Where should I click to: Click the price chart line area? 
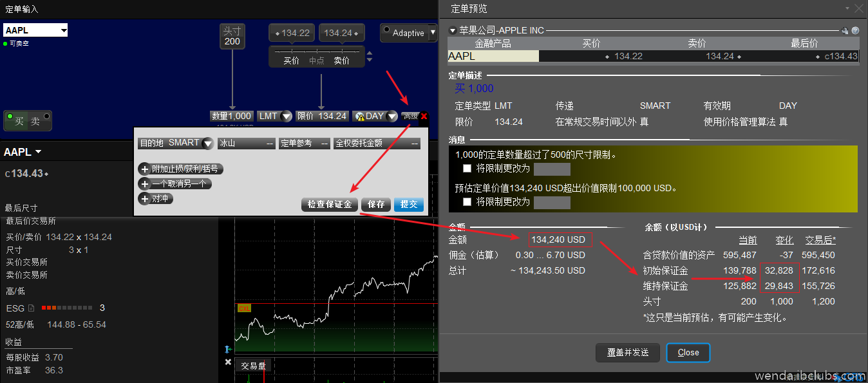[x=335, y=286]
